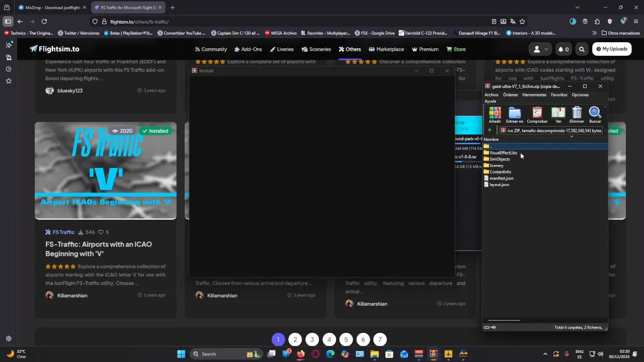Click the taskbar Search box
Image resolution: width=644 pixels, height=362 pixels.
[x=226, y=354]
